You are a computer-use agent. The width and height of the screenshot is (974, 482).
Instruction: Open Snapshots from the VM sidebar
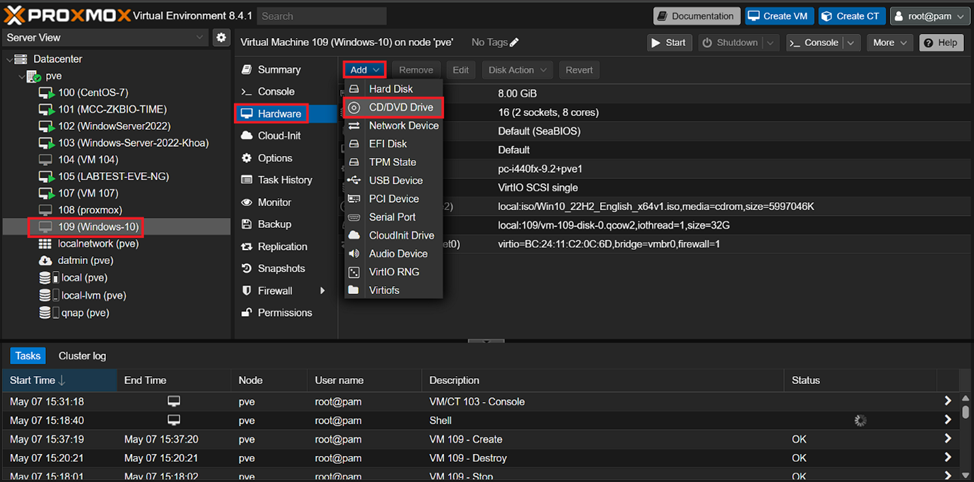point(282,269)
